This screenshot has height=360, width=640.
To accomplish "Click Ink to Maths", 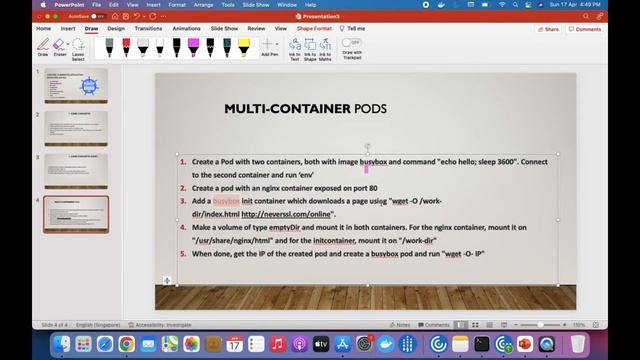I will [x=325, y=49].
